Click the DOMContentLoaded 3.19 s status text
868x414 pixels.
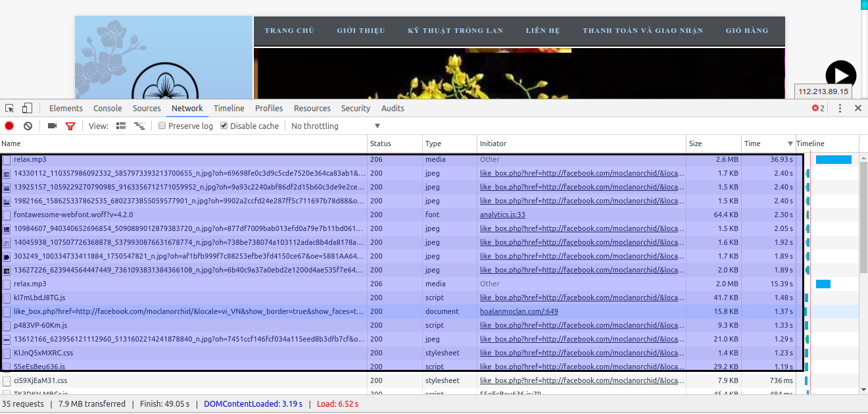pos(253,403)
